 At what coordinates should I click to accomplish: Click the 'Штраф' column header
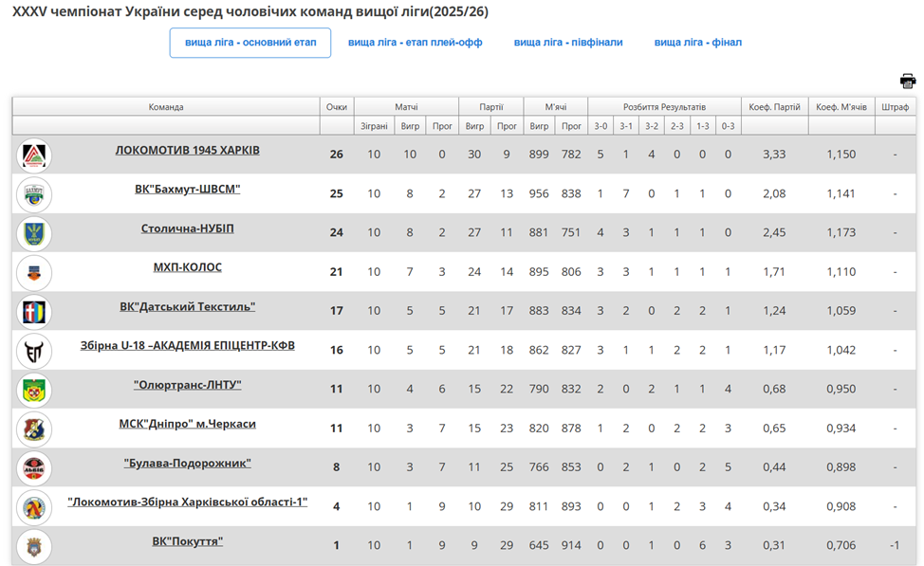[x=895, y=106]
